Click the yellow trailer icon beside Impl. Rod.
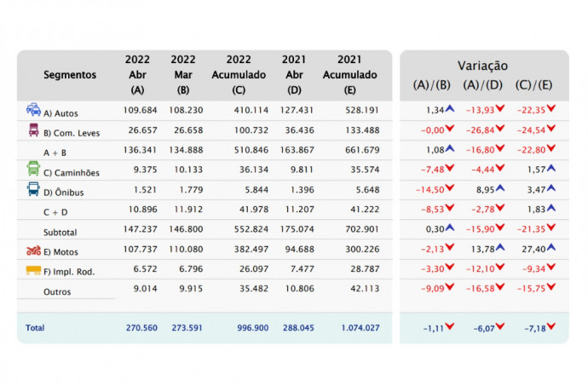The height and width of the screenshot is (392, 588). [33, 271]
